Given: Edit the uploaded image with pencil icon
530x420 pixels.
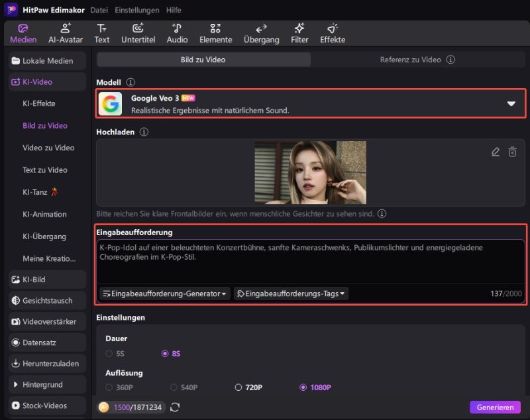Looking at the screenshot, I should pyautogui.click(x=496, y=152).
